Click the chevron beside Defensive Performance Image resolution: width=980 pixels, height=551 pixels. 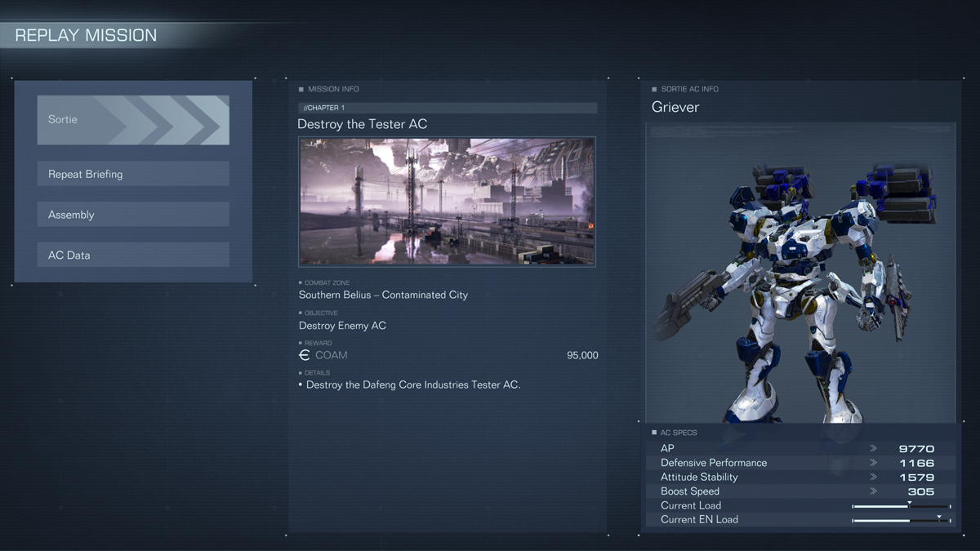coord(873,463)
